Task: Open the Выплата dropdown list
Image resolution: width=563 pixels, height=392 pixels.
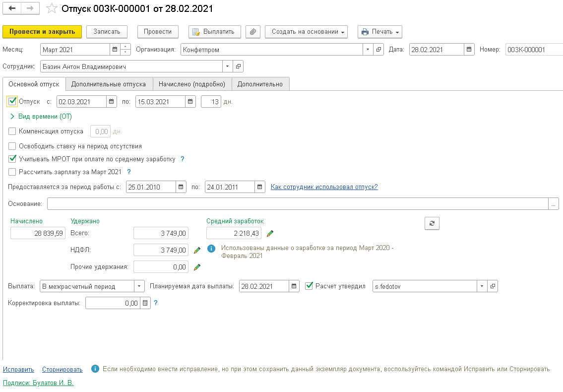Action: point(139,286)
